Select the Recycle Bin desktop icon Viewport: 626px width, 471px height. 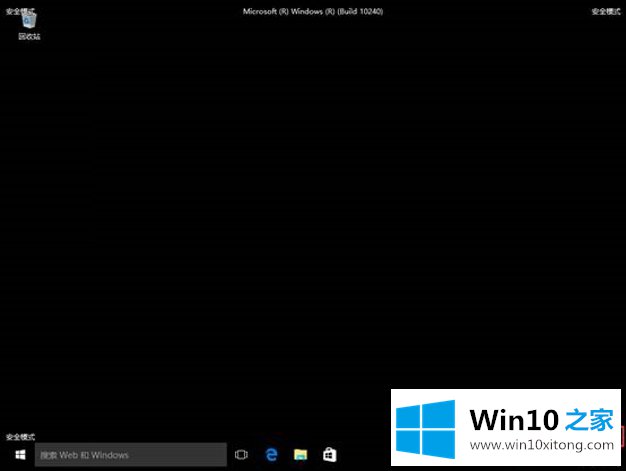pyautogui.click(x=29, y=26)
